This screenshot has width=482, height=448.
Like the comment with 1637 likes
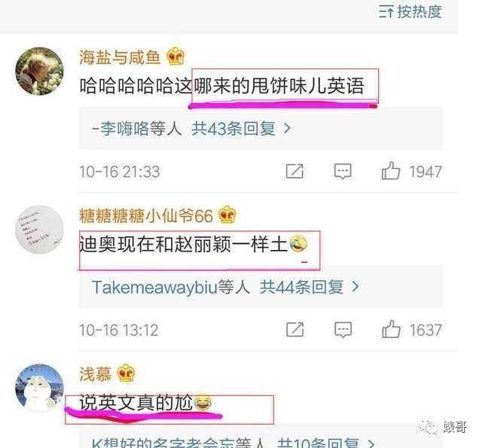point(412,329)
